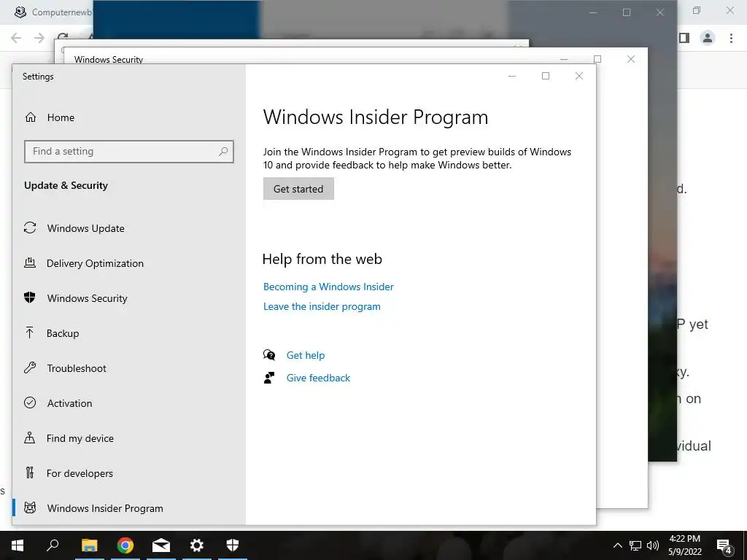The width and height of the screenshot is (747, 560).
Task: Click the Chrome side panel icon
Action: 684,38
